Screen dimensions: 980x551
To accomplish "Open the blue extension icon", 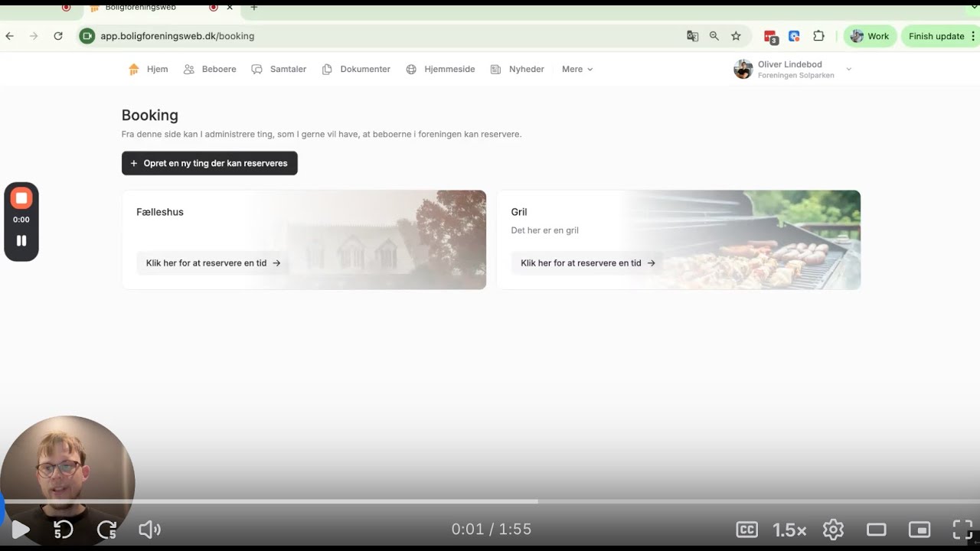I will click(x=794, y=36).
